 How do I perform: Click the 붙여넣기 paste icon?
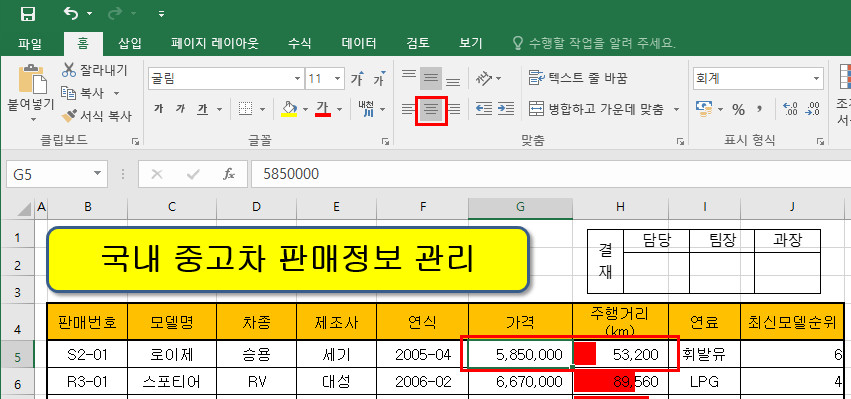click(32, 79)
